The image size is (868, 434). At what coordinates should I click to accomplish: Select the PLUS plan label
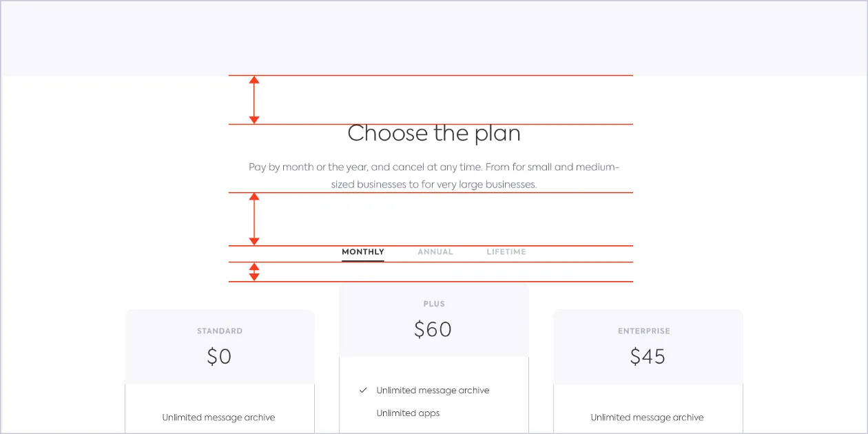coord(434,304)
